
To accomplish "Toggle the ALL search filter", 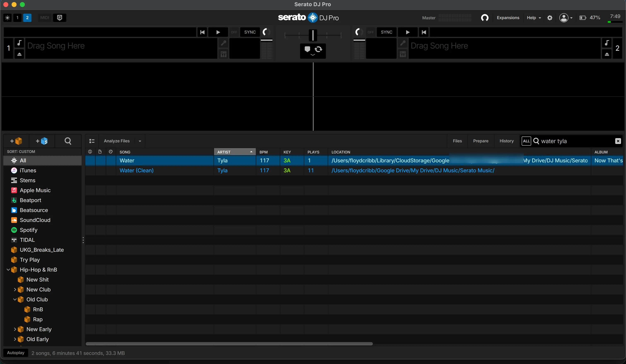I will 526,141.
